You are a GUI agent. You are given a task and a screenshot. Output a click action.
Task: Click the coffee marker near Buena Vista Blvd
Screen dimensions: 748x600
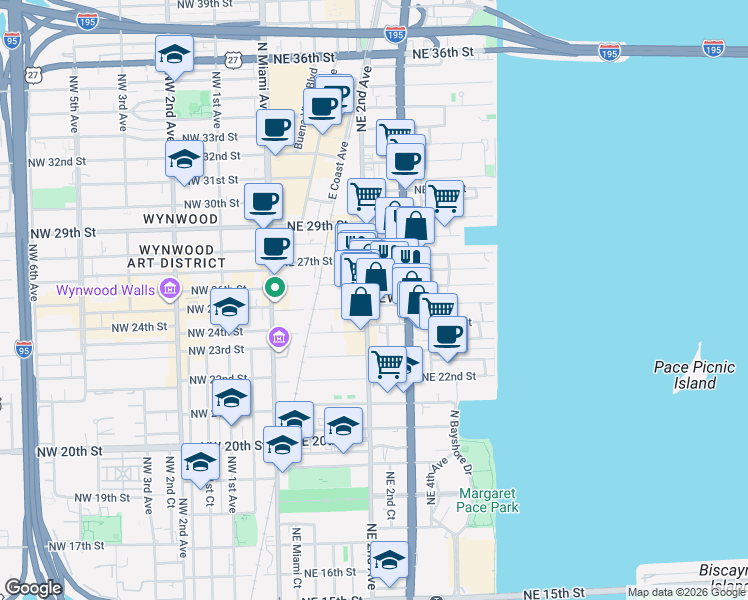(x=322, y=110)
